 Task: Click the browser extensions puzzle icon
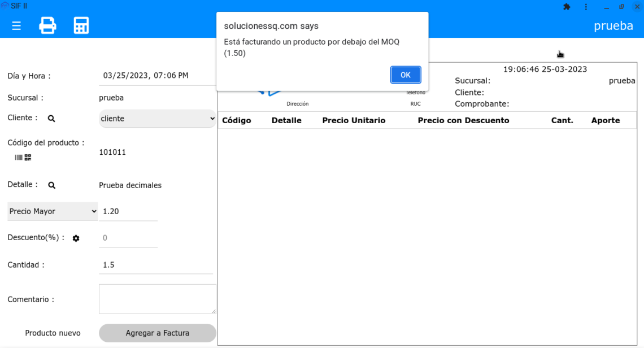coord(567,7)
